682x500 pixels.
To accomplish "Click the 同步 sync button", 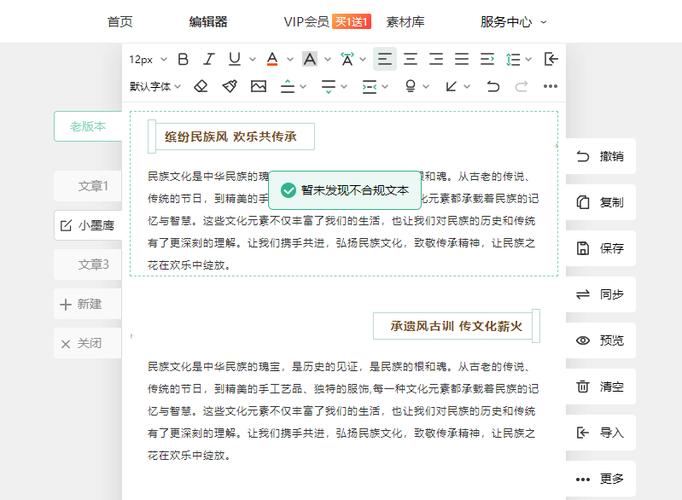I will click(601, 294).
